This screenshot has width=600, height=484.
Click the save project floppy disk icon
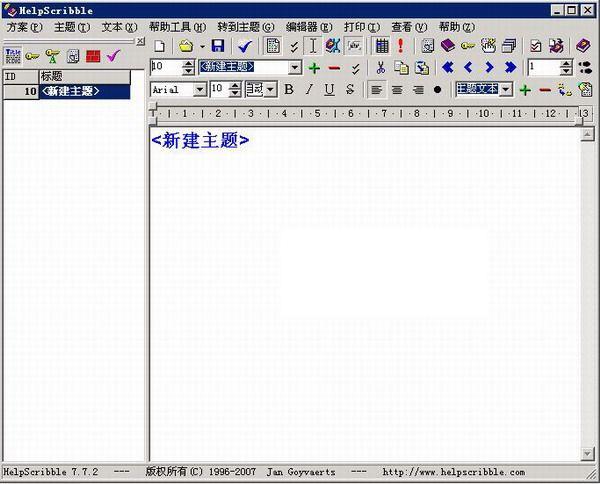(x=217, y=46)
